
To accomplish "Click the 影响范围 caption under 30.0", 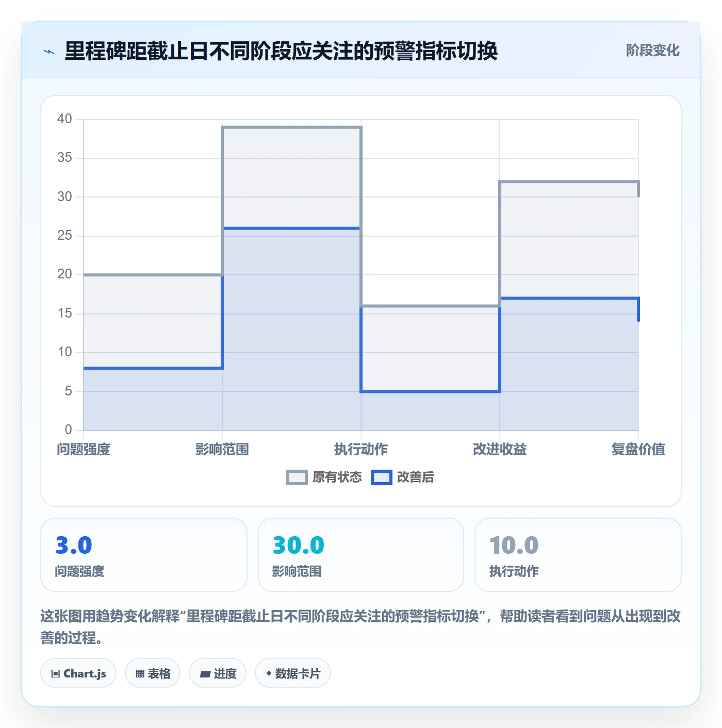I will point(297,571).
